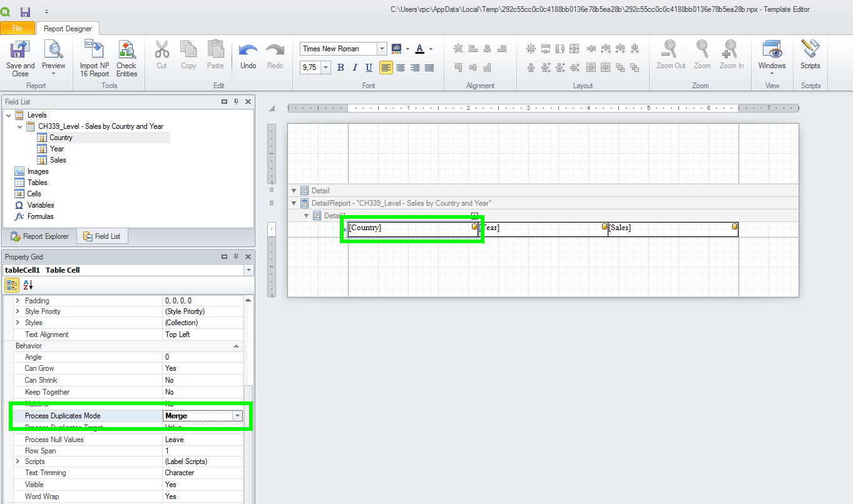The height and width of the screenshot is (504, 853).
Task: Set text alignment to justify
Action: (x=429, y=68)
